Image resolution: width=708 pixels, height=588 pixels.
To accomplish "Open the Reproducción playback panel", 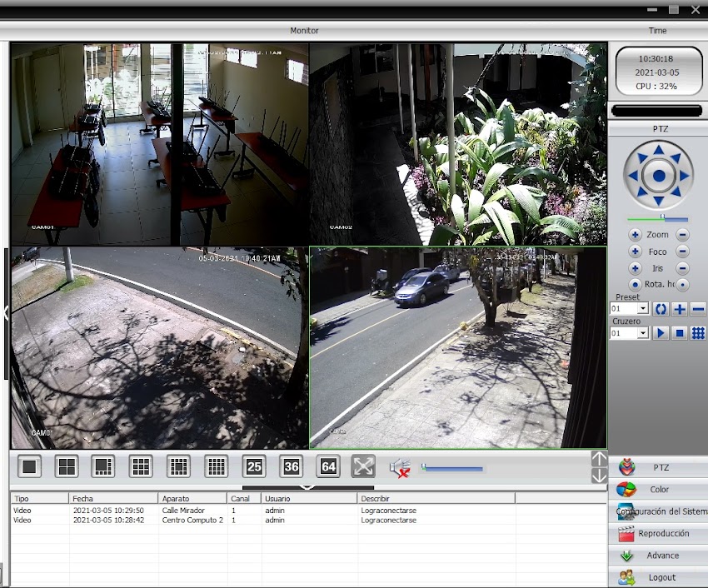I will 661,533.
